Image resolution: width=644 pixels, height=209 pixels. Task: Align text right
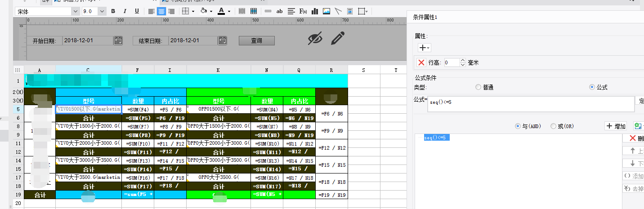171,11
